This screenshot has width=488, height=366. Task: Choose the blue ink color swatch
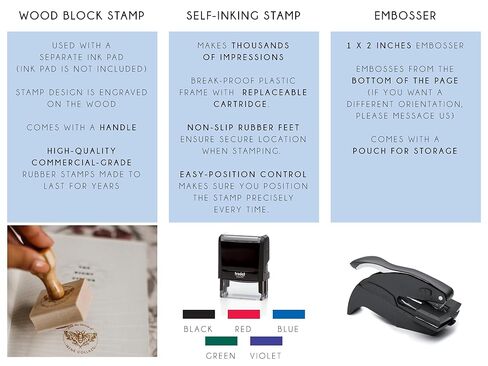[x=289, y=314]
